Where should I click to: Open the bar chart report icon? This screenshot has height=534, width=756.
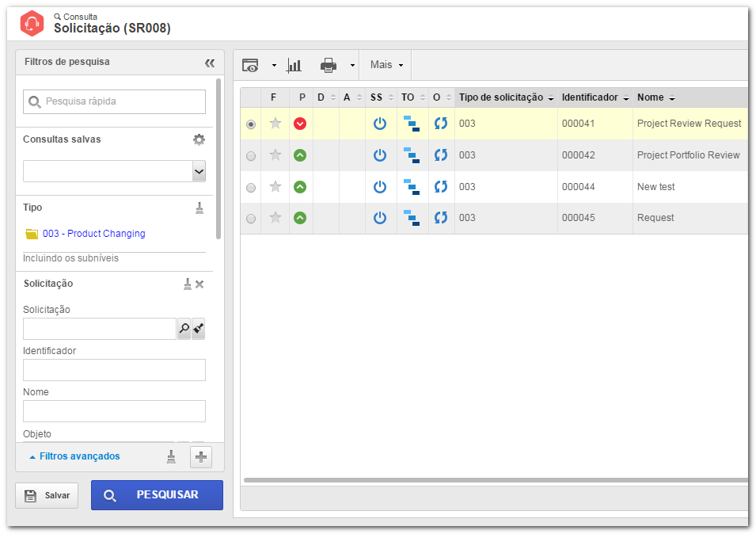tap(294, 65)
